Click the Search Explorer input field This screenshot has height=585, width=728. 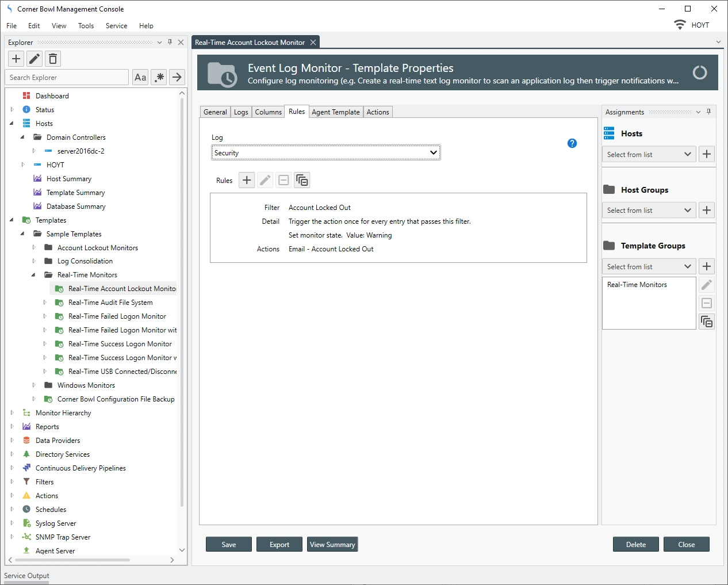[67, 78]
